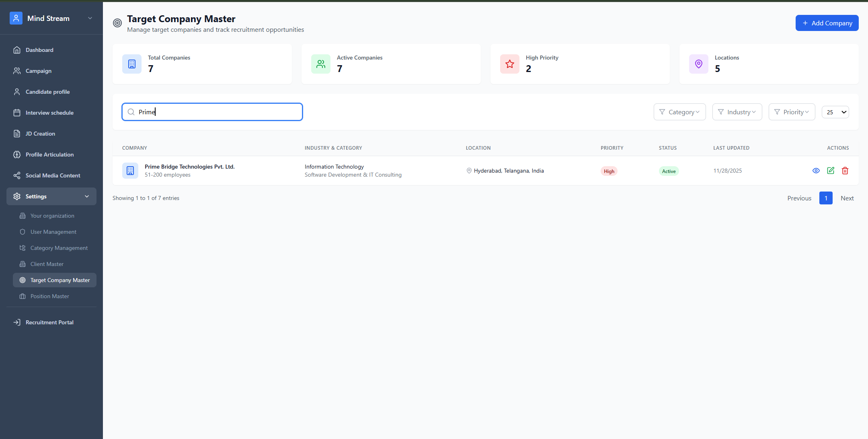Screen dimensions: 868x439
Task: Go to Category Management in sidebar
Action: point(59,248)
